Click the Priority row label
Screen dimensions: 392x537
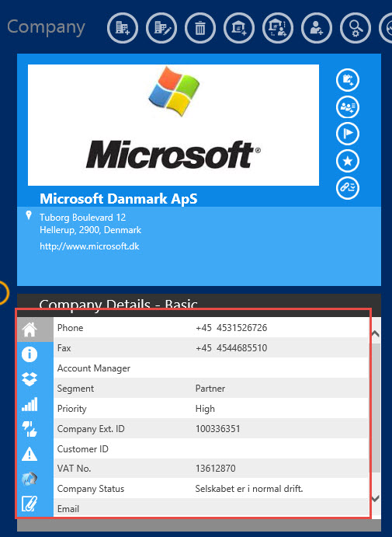(72, 409)
